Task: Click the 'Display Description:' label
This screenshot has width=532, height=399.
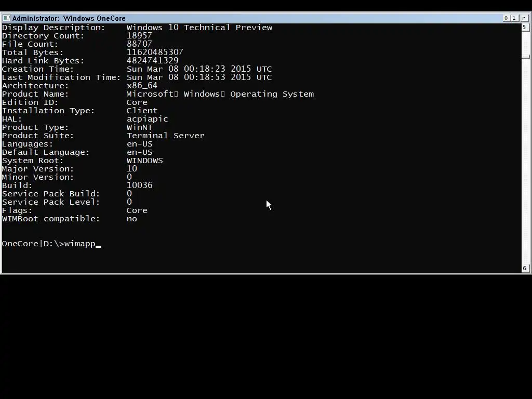Action: coord(54,28)
